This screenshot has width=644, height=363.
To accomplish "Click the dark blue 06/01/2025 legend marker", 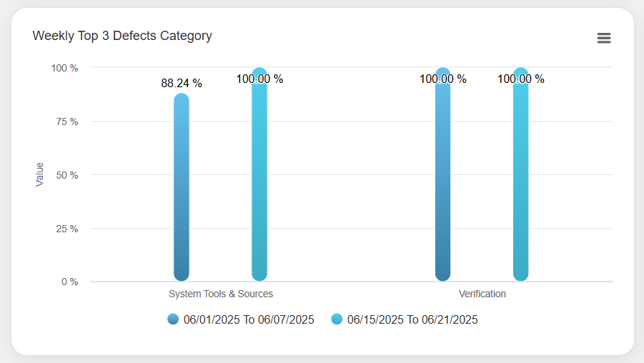I will [x=173, y=319].
